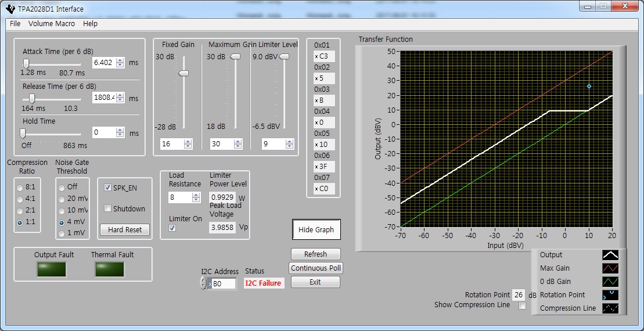
Task: Click the I2C Failure status text
Action: click(x=263, y=283)
